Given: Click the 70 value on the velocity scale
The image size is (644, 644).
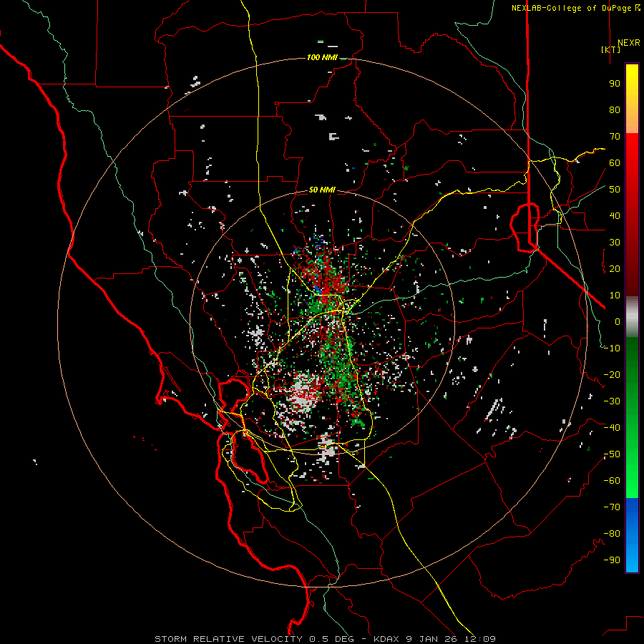Looking at the screenshot, I should (x=615, y=137).
